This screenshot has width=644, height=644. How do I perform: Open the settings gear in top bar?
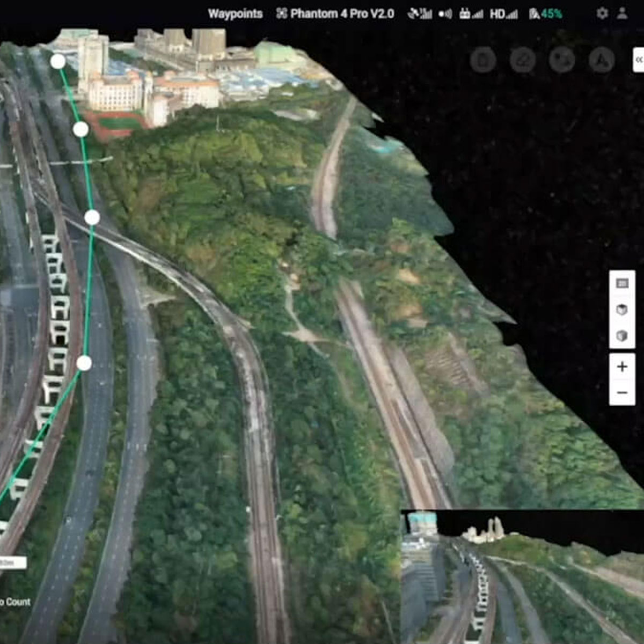tap(602, 13)
